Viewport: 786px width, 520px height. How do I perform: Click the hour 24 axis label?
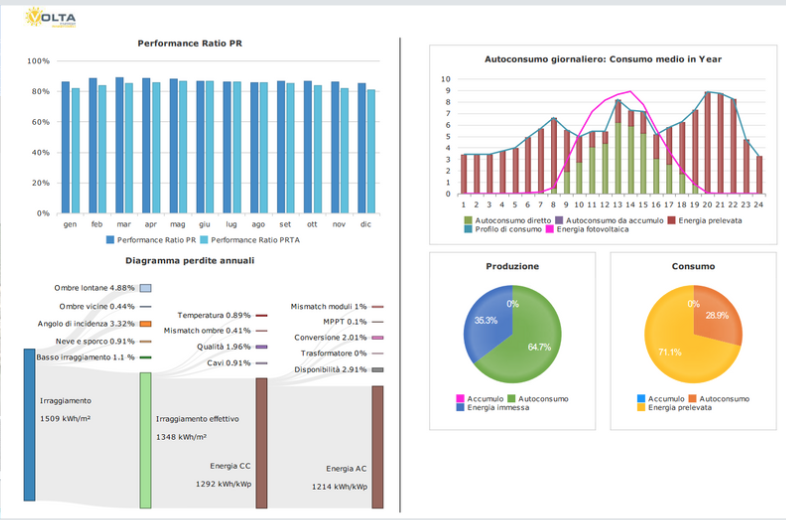pos(758,205)
